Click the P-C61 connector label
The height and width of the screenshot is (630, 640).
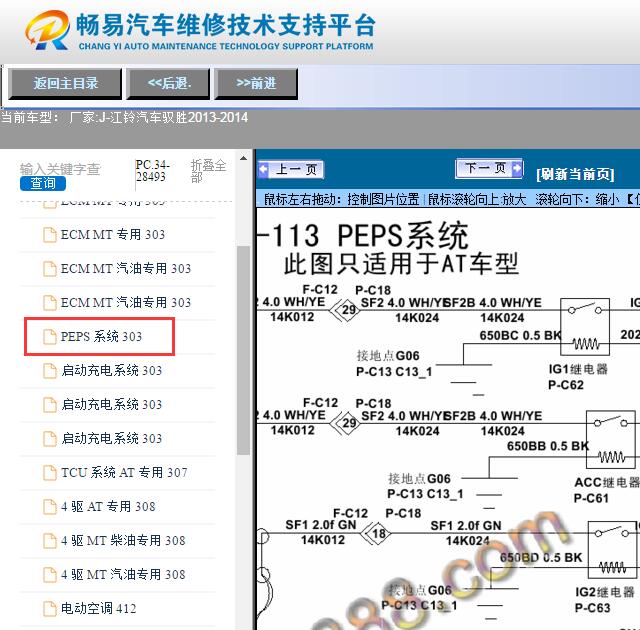click(591, 498)
